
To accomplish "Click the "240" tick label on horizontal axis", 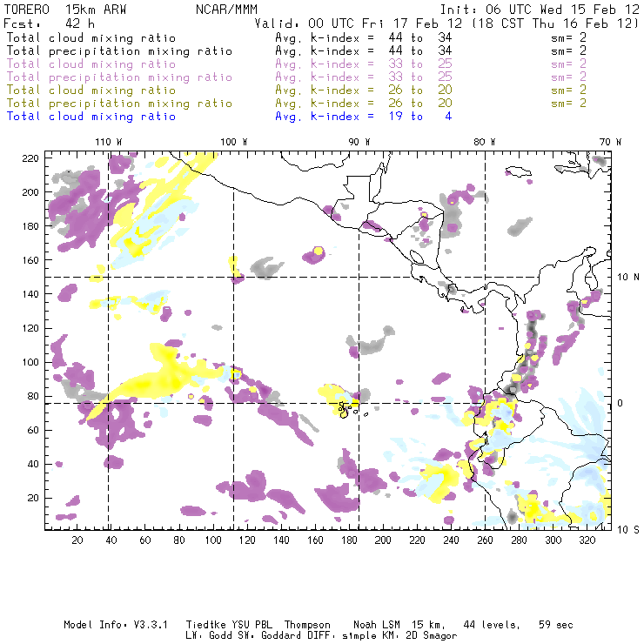I will click(451, 540).
